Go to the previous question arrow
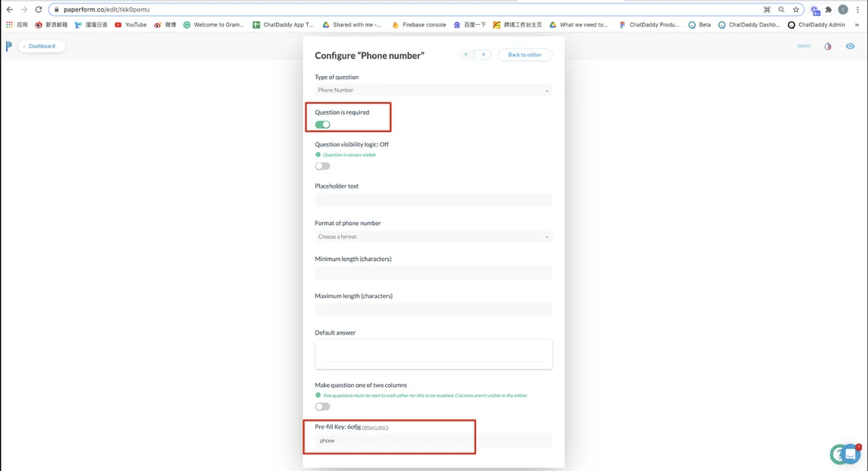The width and height of the screenshot is (868, 471). click(x=466, y=55)
